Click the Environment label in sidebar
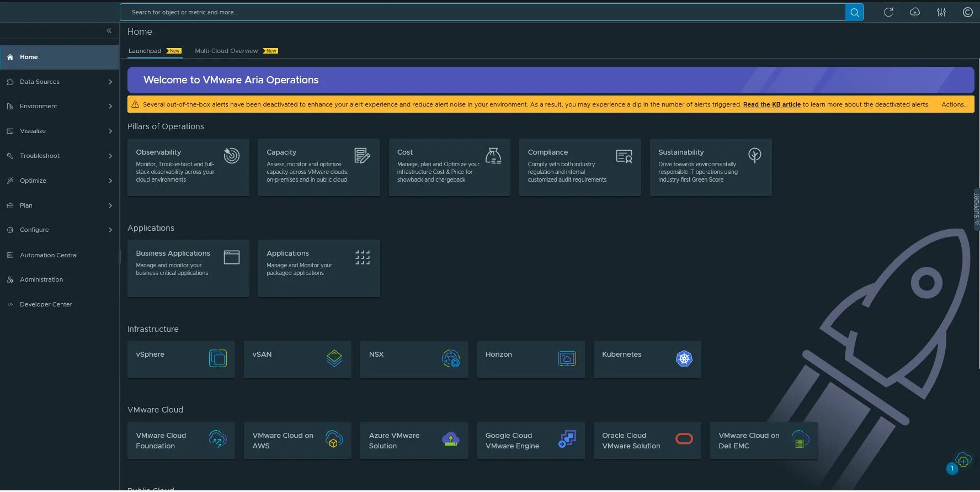Viewport: 980px width, 492px height. (x=39, y=107)
